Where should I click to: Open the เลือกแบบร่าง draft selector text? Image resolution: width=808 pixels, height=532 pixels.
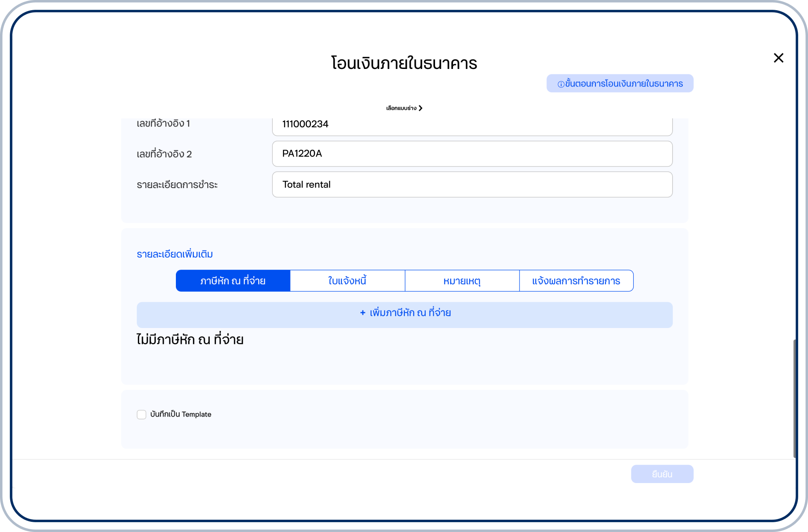click(401, 108)
